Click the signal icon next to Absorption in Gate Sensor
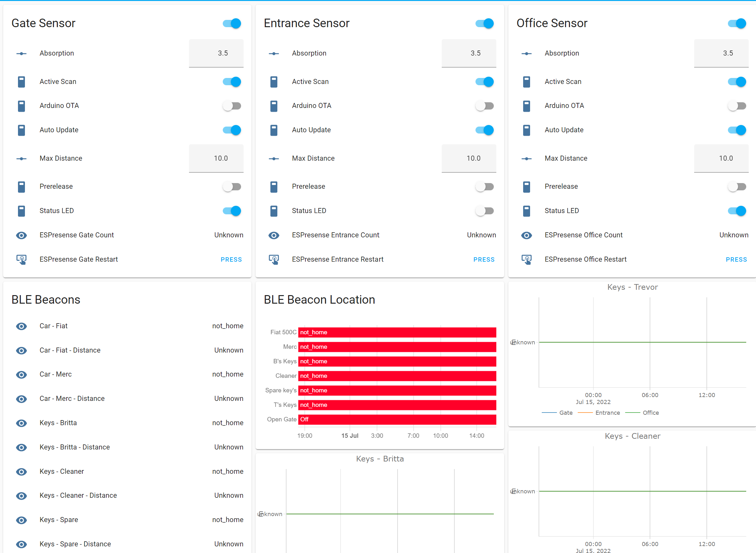The image size is (756, 553). coord(21,54)
